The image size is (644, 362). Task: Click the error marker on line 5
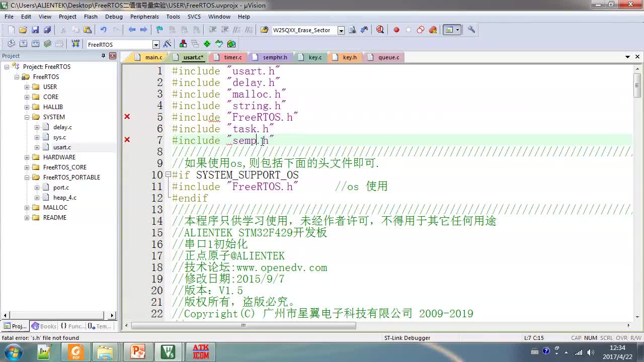coord(127,117)
